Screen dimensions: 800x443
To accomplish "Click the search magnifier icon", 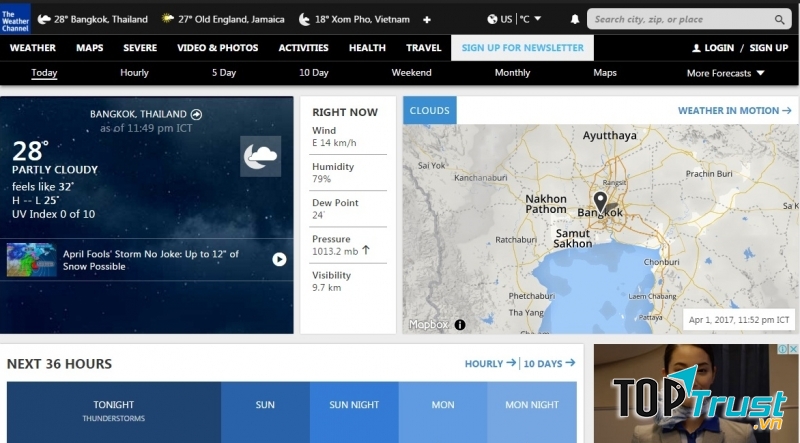I will [779, 19].
